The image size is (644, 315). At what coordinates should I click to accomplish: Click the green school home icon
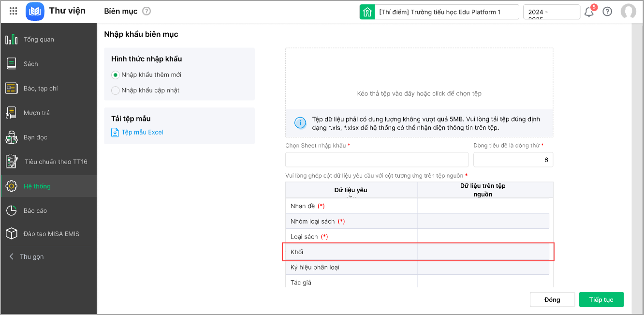[367, 12]
